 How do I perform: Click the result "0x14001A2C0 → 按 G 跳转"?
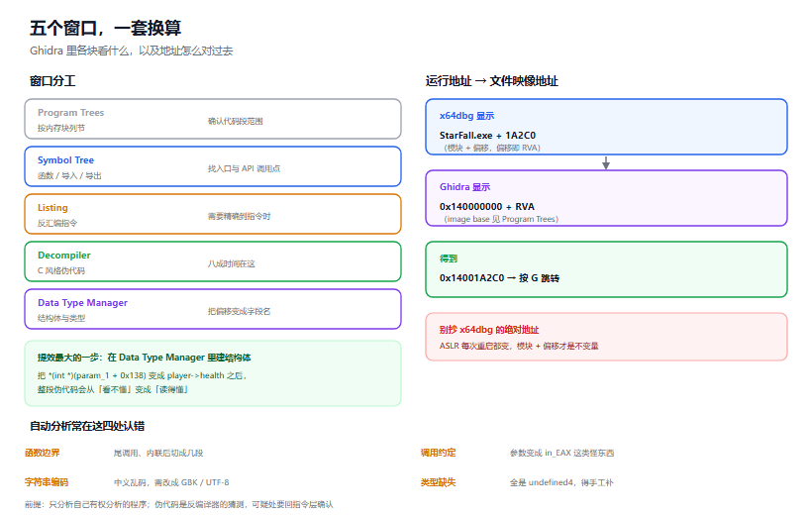[x=499, y=278]
